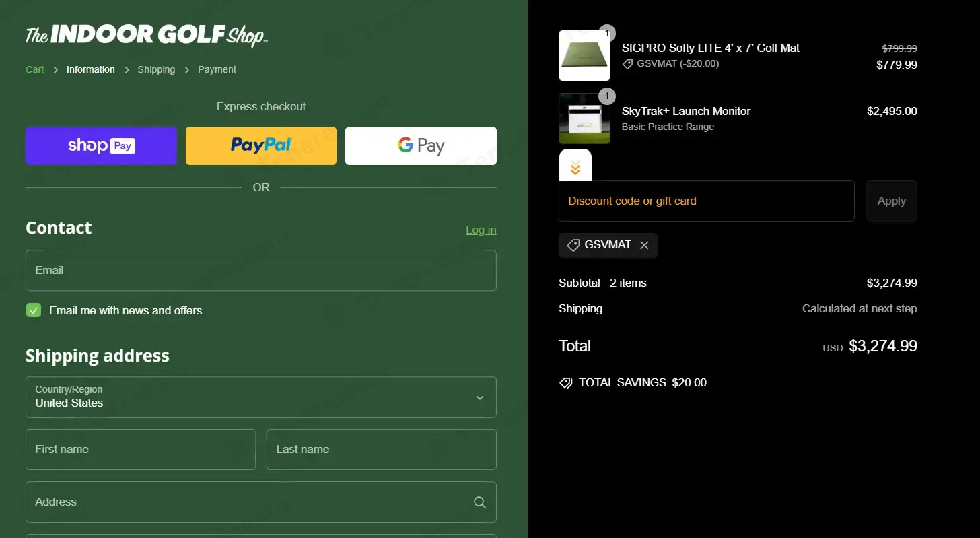This screenshot has height=538, width=980.
Task: Select the Shipping breadcrumb step
Action: [x=156, y=69]
